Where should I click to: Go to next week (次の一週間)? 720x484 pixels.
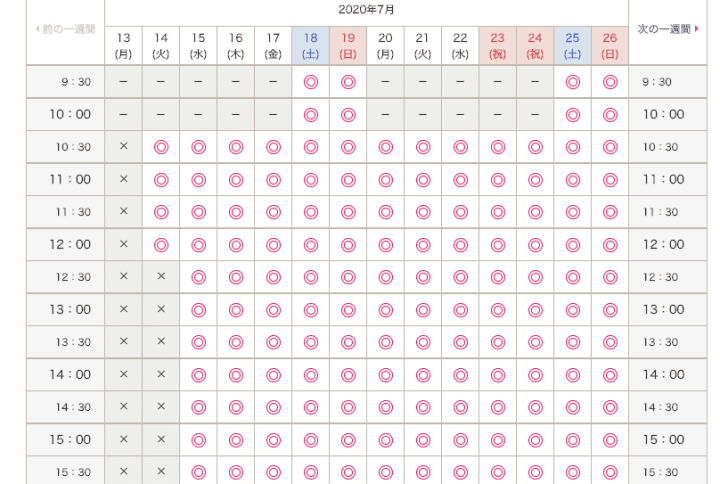pos(668,29)
